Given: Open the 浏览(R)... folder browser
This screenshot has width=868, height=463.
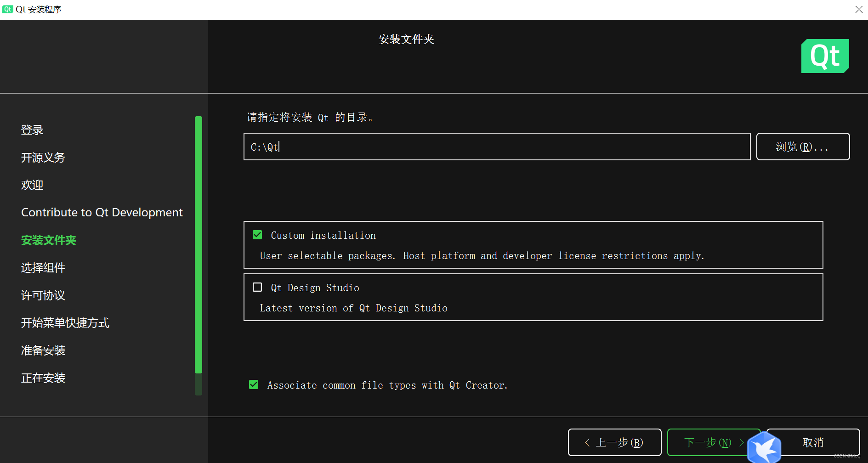Looking at the screenshot, I should pos(803,147).
